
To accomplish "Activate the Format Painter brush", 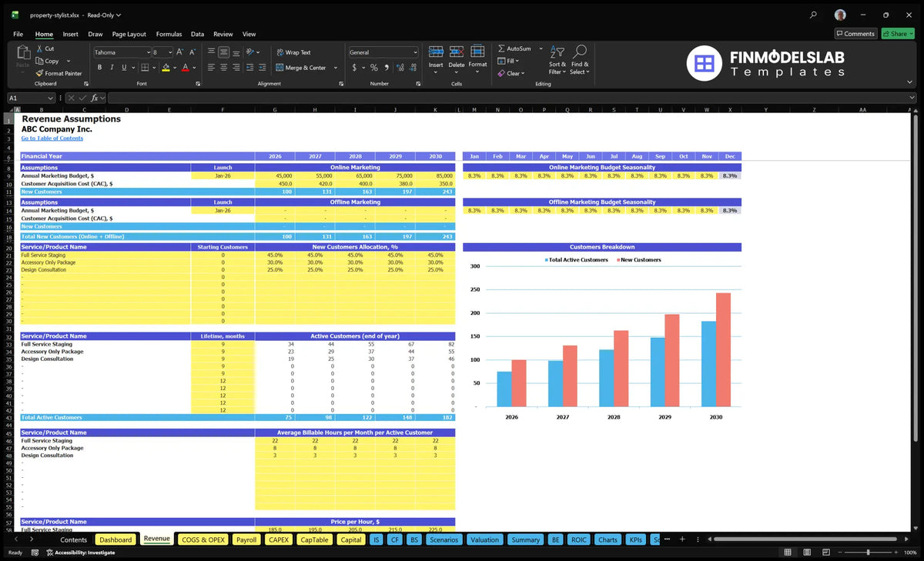I will click(40, 73).
